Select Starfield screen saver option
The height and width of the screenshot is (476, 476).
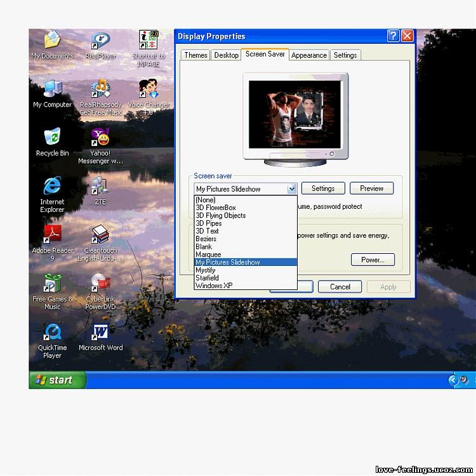[245, 278]
